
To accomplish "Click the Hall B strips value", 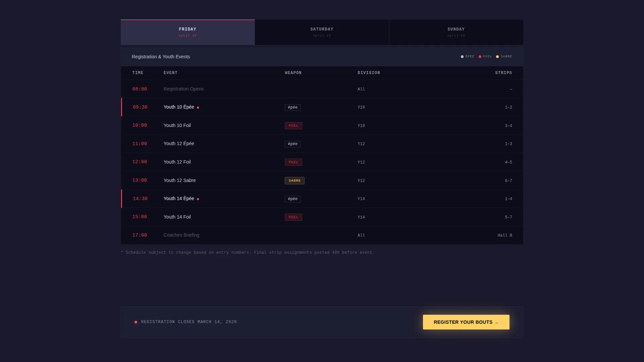I will [x=505, y=235].
